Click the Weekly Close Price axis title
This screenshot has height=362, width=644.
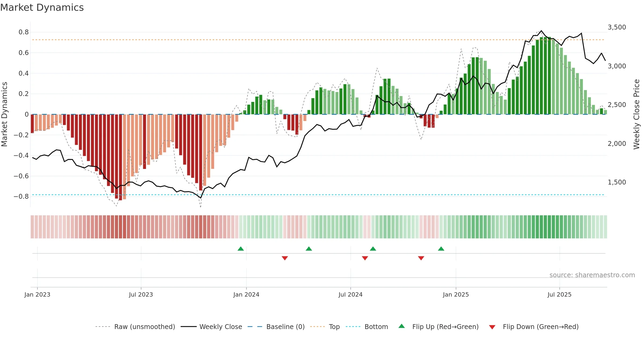636,114
